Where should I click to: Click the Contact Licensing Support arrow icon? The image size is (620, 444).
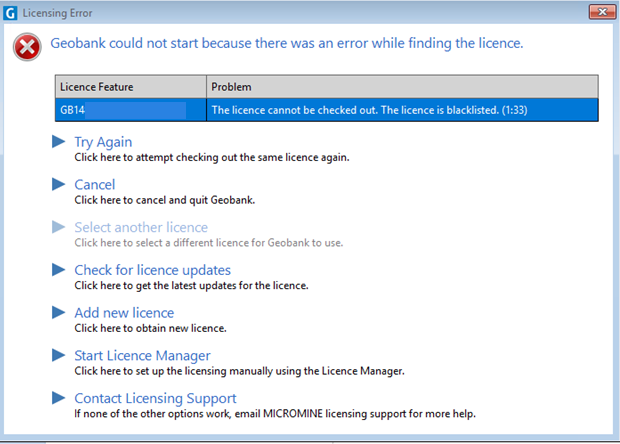(58, 398)
